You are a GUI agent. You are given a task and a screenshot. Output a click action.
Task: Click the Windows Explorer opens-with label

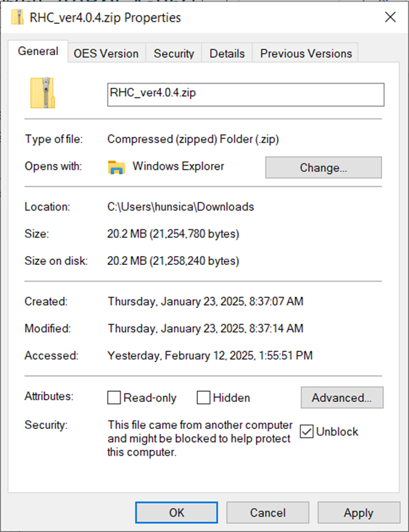point(178,166)
